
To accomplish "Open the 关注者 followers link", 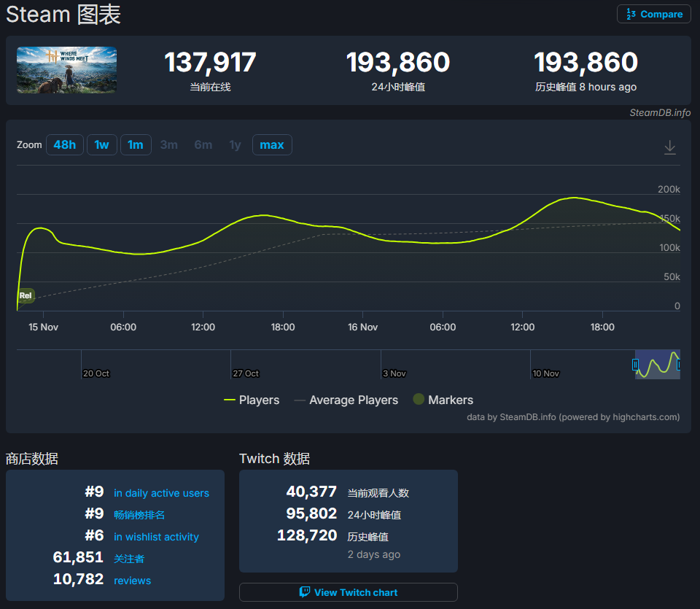I will click(x=129, y=559).
